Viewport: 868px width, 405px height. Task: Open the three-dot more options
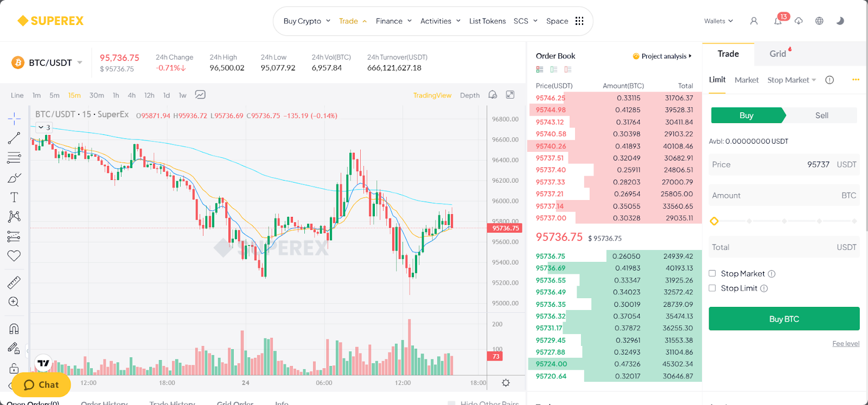[856, 80]
